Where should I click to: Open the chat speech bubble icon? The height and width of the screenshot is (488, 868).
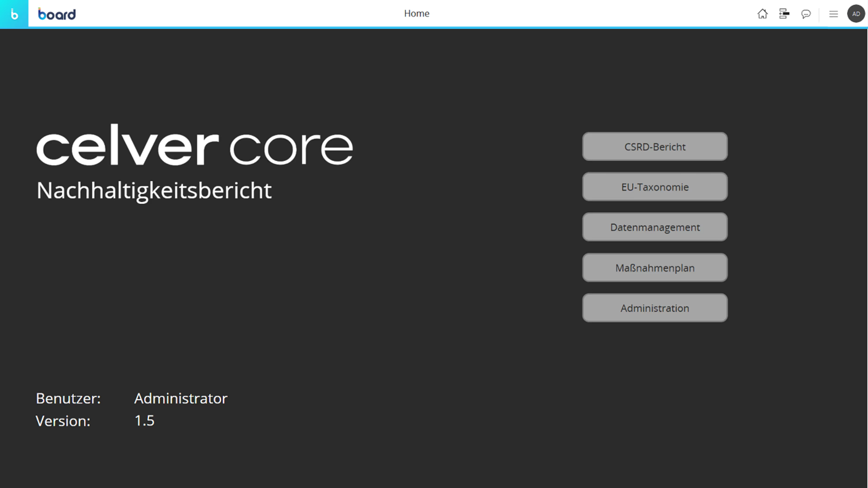click(x=806, y=14)
